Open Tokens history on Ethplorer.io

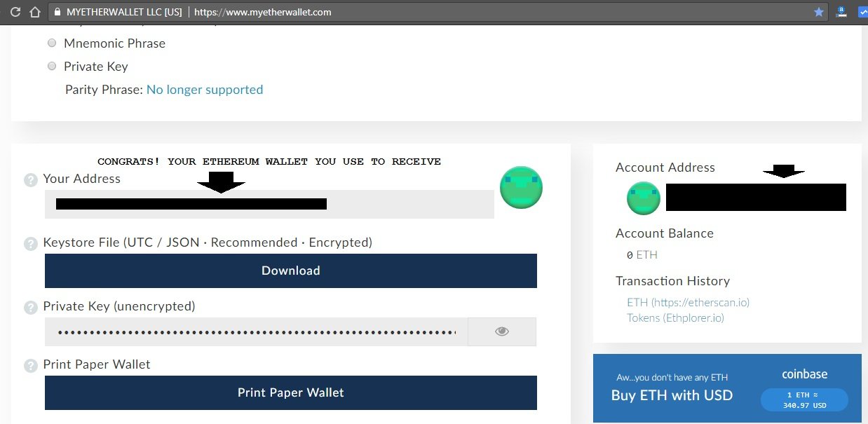click(675, 318)
